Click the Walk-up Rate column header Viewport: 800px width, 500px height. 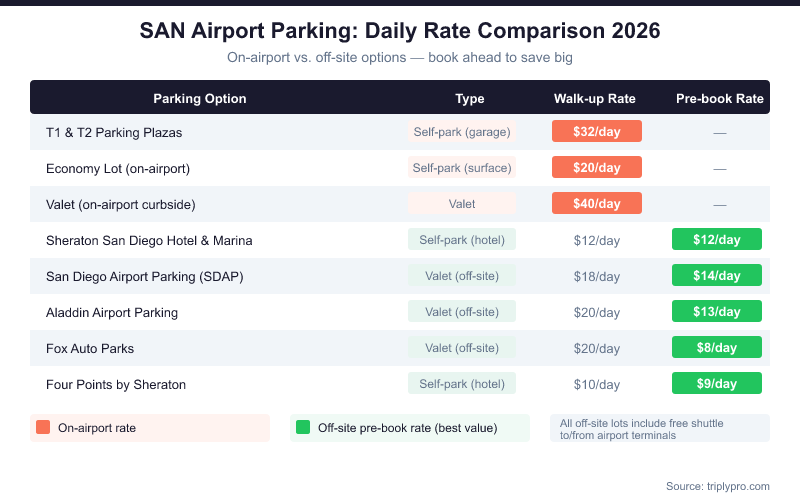[595, 98]
